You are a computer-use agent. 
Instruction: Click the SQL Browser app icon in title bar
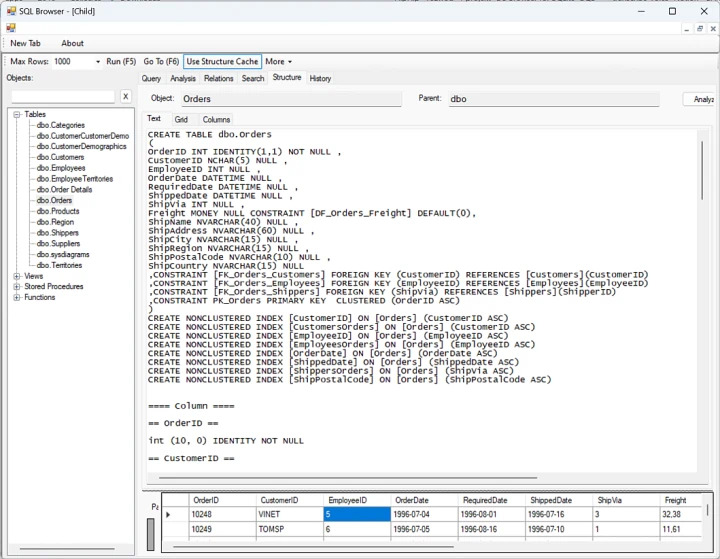11,11
